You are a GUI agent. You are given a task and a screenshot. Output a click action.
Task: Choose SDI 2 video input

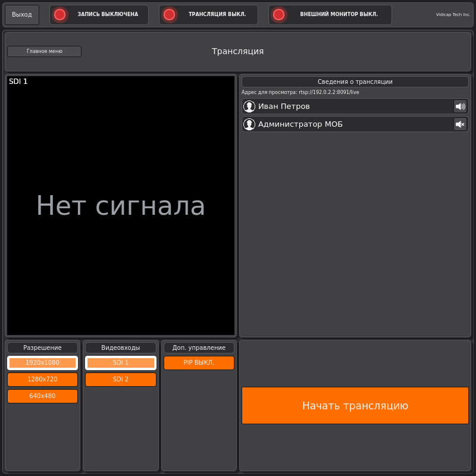click(x=121, y=380)
